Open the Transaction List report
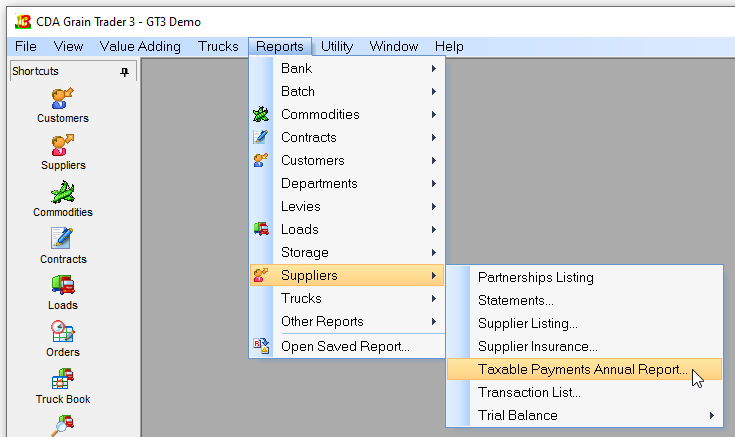The image size is (735, 437). (529, 392)
